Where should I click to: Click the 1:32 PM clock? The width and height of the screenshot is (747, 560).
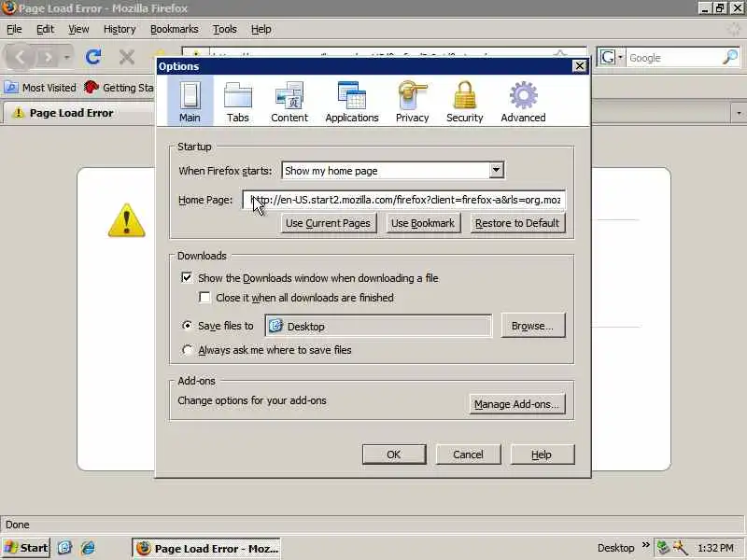[715, 548]
